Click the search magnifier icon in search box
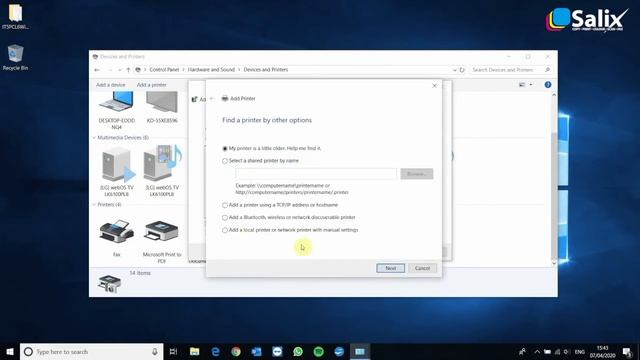This screenshot has height=360, width=640. [548, 70]
